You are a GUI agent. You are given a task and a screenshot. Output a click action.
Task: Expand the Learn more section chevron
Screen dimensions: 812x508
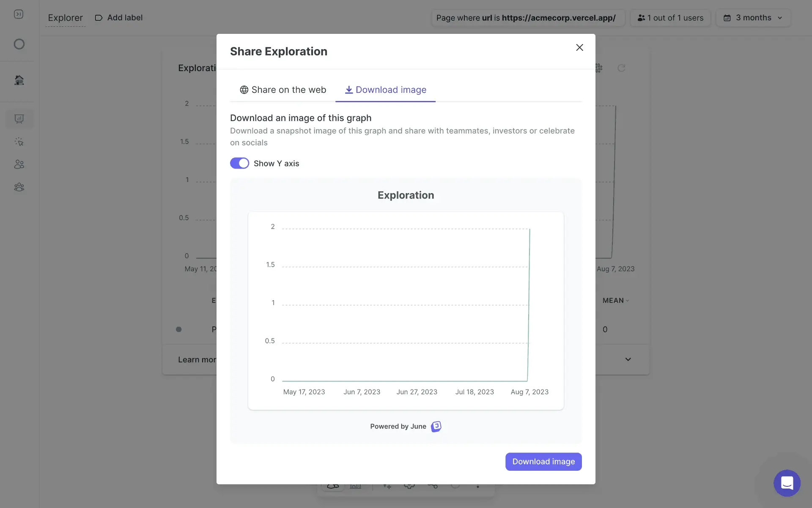pos(628,359)
